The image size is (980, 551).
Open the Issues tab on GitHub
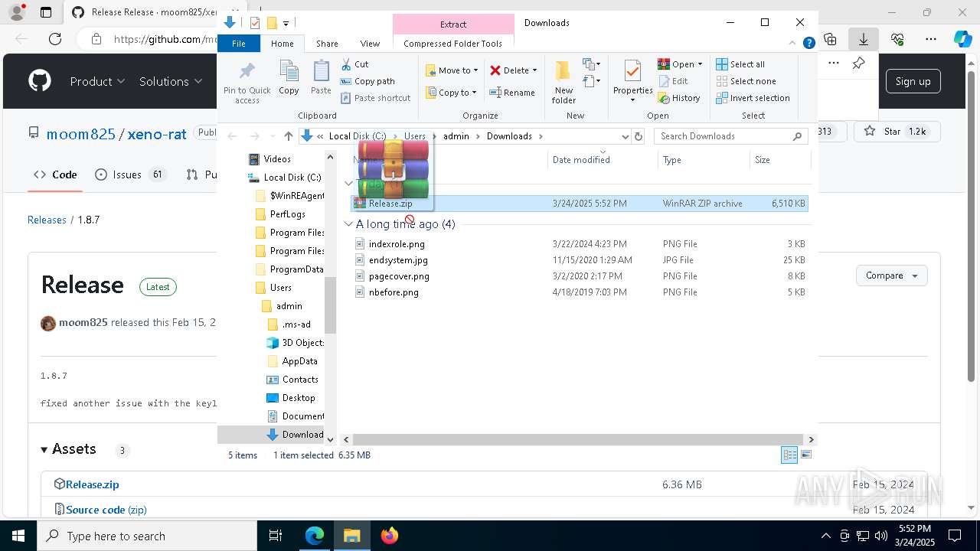(x=130, y=174)
